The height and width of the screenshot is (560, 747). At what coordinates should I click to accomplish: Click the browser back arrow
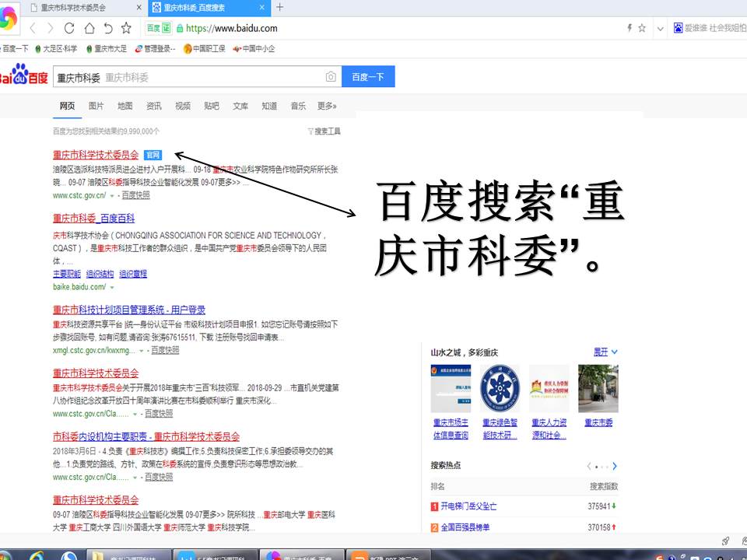point(33,28)
